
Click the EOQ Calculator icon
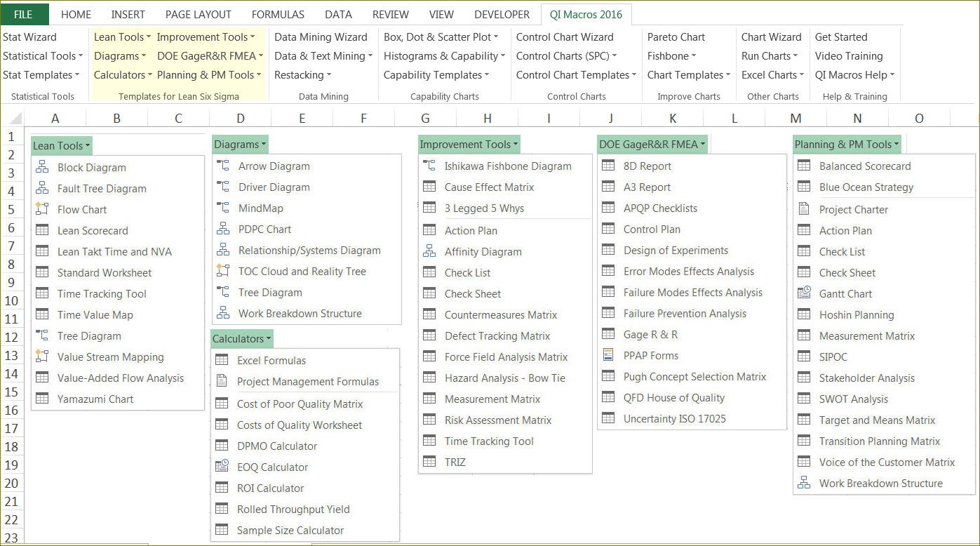[x=222, y=467]
